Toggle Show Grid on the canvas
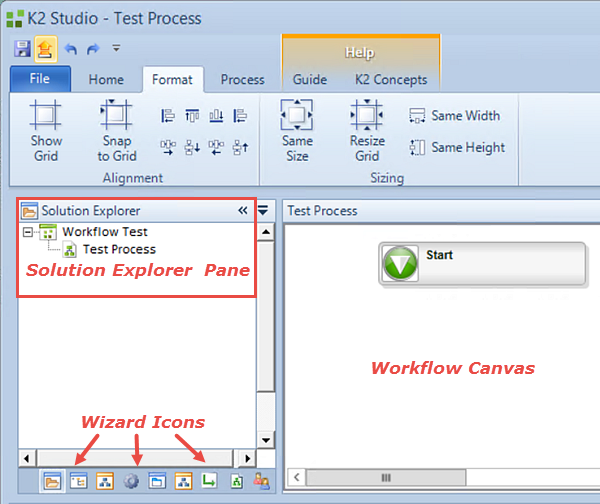 click(x=46, y=131)
